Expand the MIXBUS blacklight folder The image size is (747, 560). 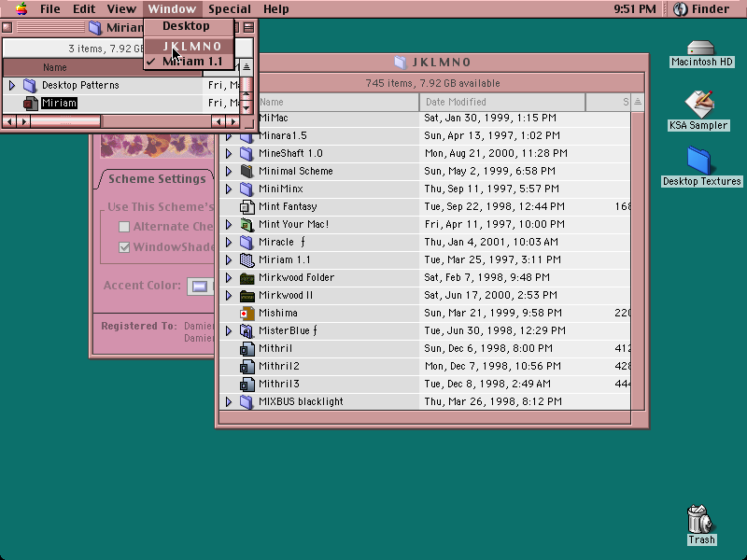[229, 401]
